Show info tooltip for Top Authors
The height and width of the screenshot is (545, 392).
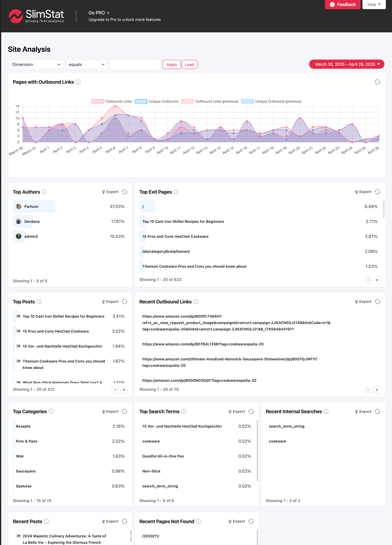pos(44,192)
